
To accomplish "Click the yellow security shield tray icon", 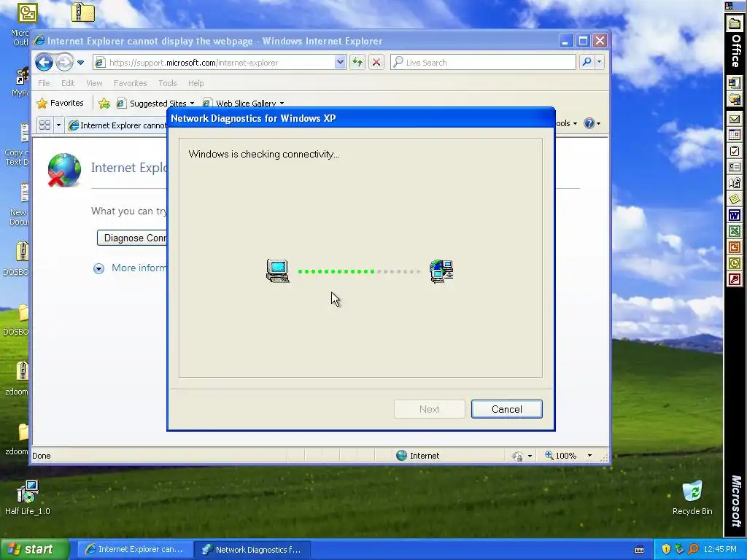I will click(666, 549).
